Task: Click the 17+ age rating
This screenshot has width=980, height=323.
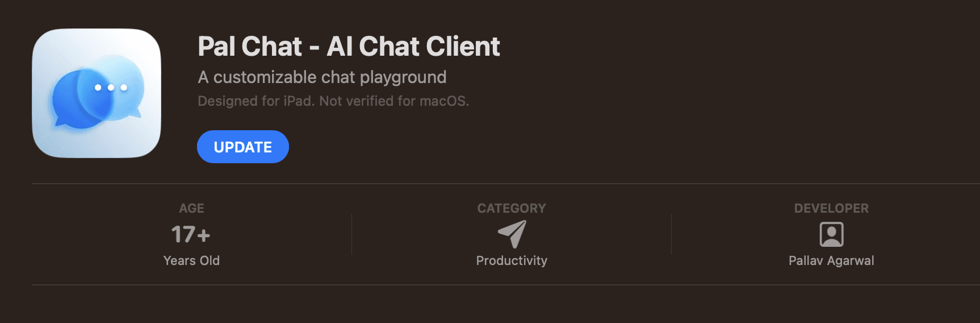Action: (191, 234)
